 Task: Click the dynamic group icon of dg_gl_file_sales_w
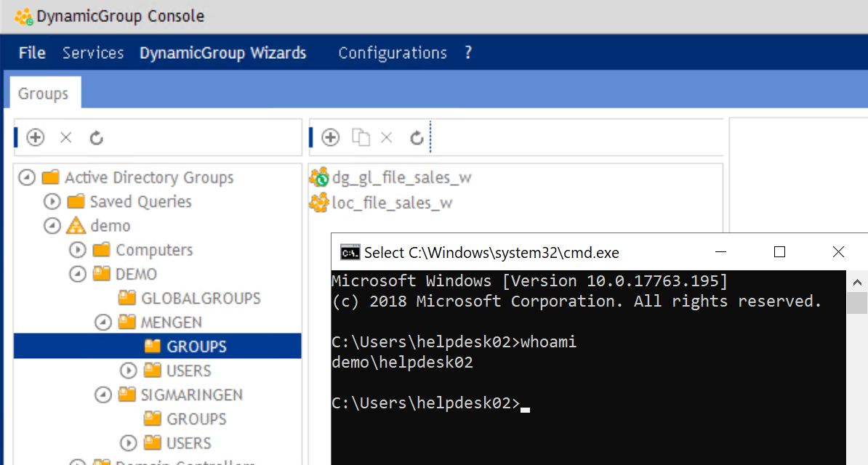click(x=319, y=177)
